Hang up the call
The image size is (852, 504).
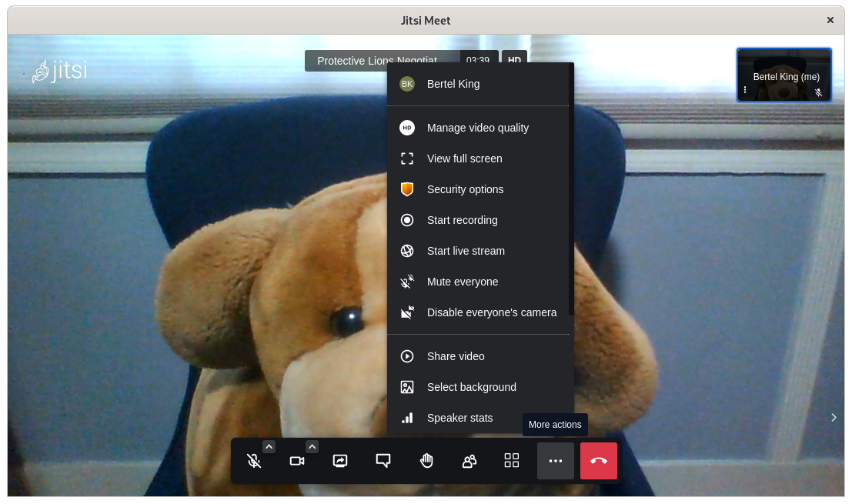pos(599,461)
